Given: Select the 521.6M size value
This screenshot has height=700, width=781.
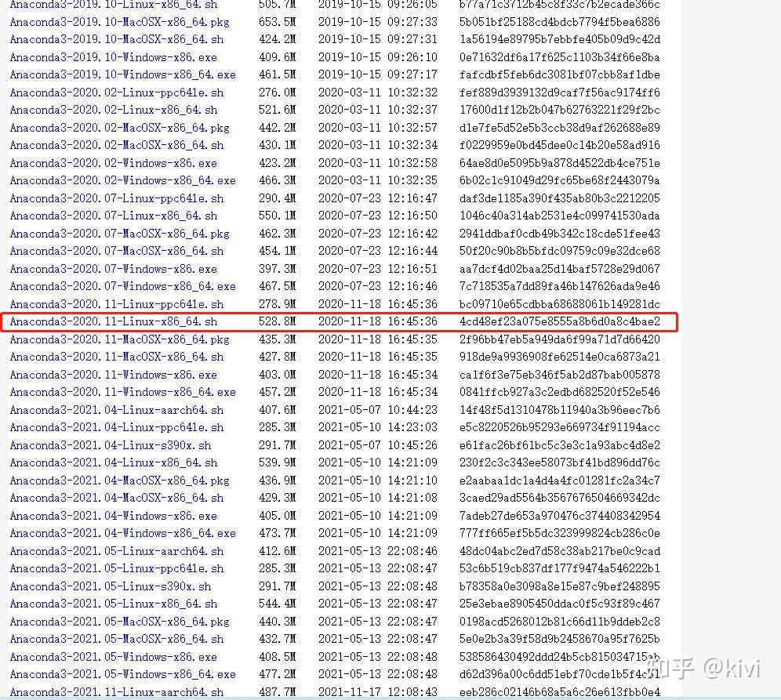Looking at the screenshot, I should tap(278, 110).
